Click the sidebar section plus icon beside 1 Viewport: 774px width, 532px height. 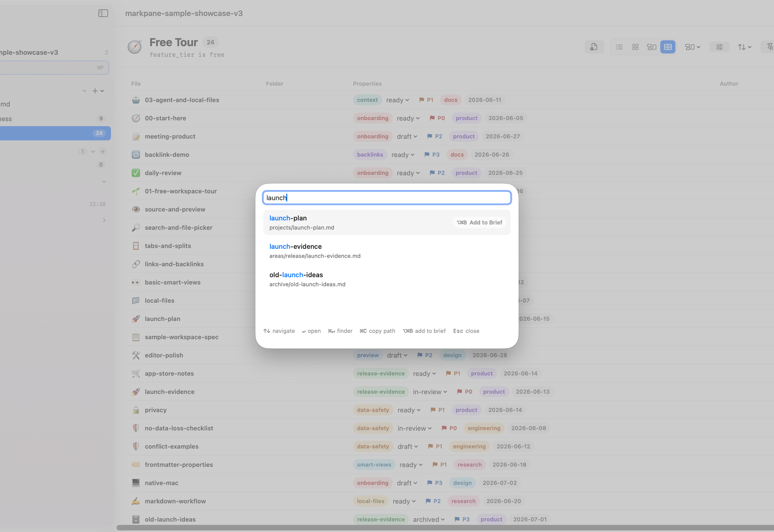pos(103,152)
